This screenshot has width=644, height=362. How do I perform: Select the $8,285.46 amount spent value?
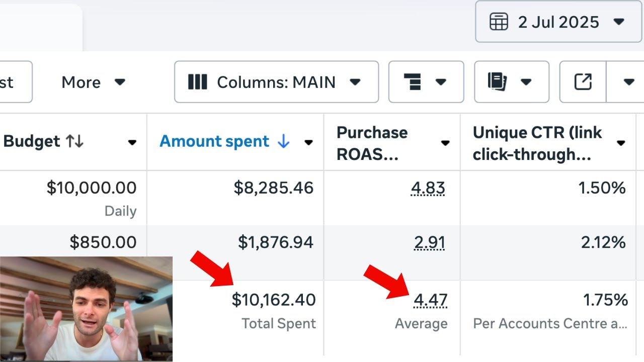click(274, 188)
